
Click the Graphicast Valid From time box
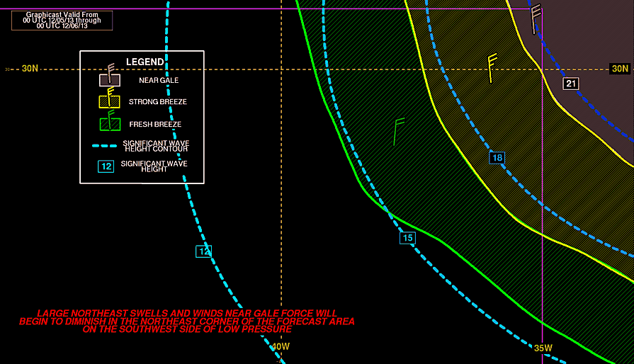[62, 21]
